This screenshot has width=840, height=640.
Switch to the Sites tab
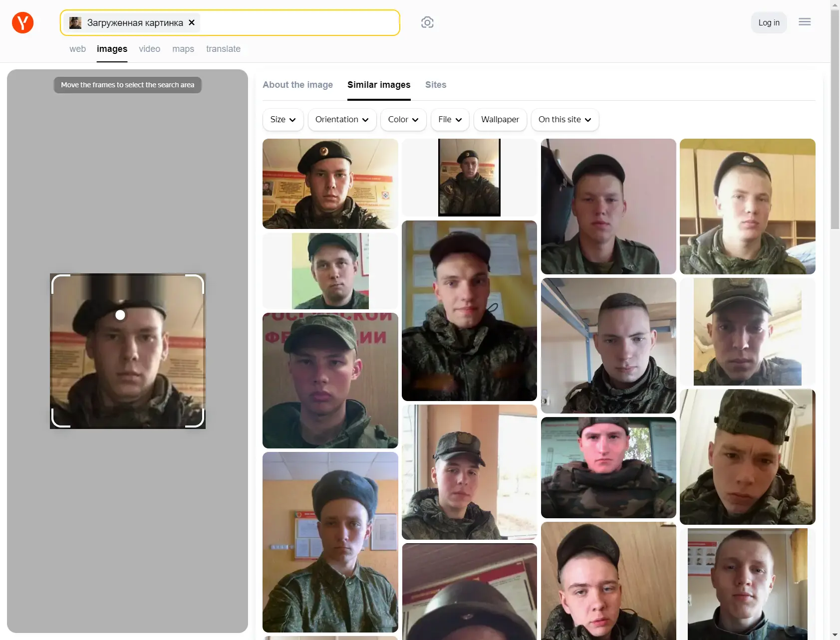click(x=435, y=85)
